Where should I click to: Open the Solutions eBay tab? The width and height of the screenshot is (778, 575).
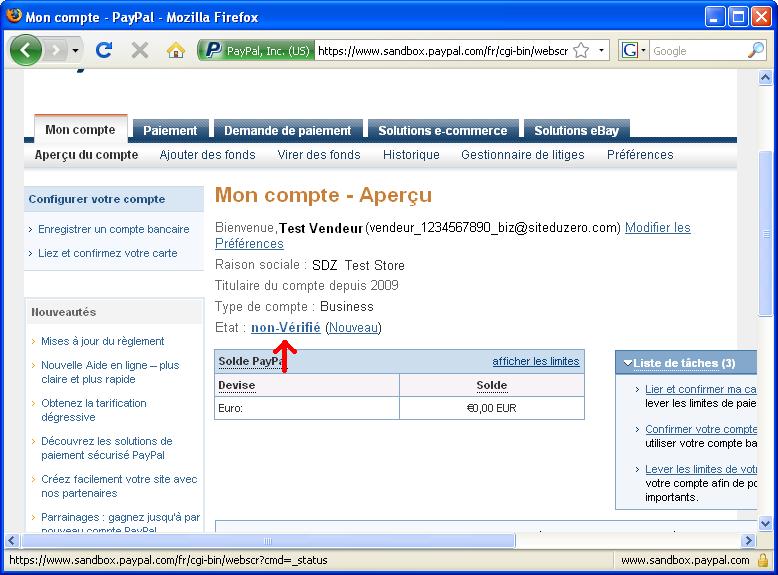[577, 130]
